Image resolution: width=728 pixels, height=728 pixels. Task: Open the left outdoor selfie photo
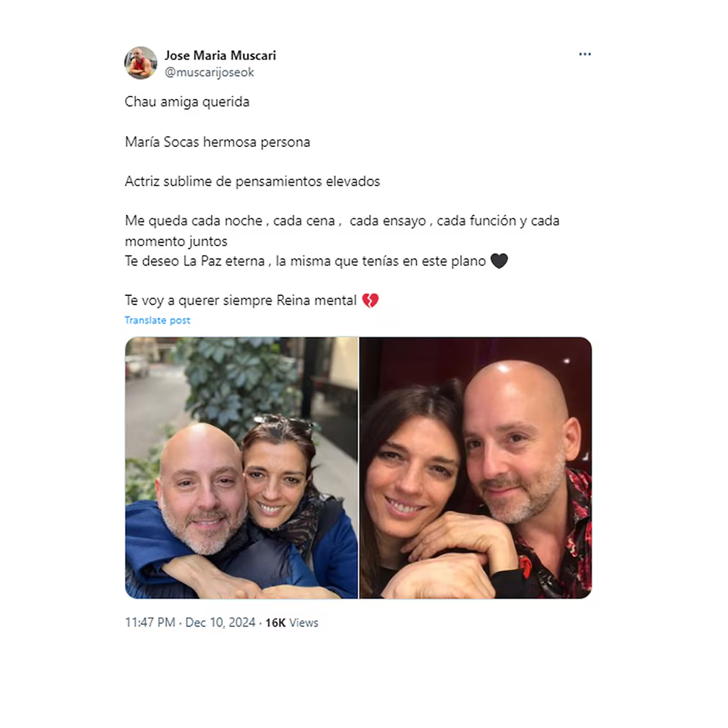click(241, 467)
